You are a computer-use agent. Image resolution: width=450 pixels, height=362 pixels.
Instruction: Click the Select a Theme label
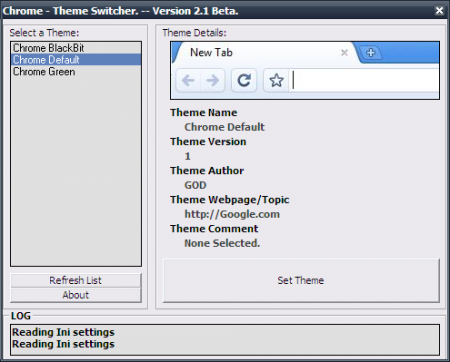pos(44,33)
